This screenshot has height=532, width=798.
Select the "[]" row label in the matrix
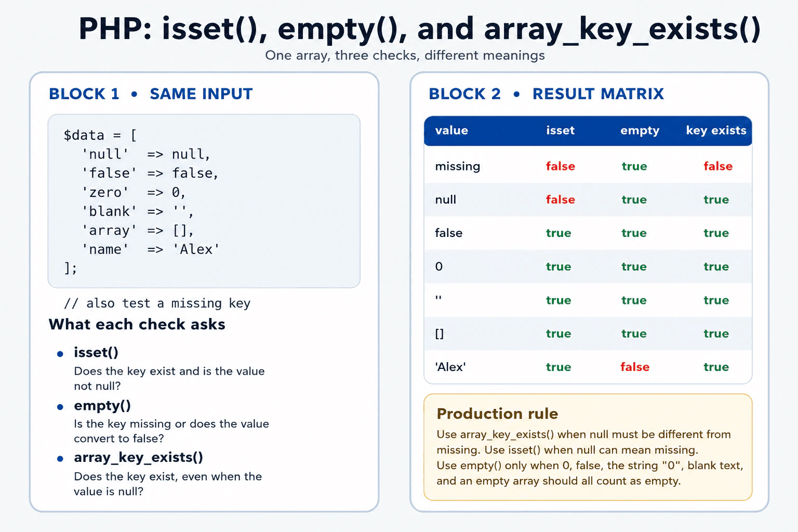[x=440, y=334]
